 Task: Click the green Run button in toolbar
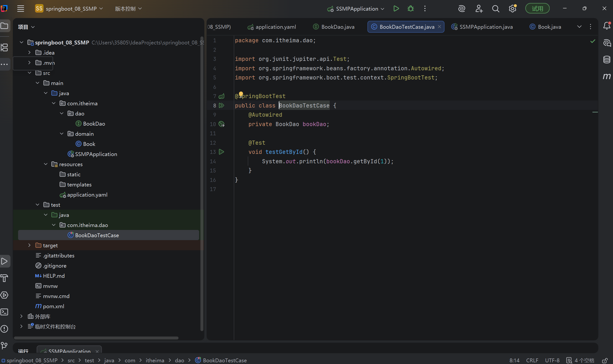[x=396, y=9]
